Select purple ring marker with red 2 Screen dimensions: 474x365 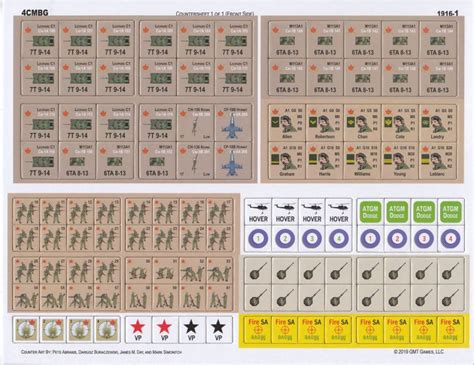(397, 239)
